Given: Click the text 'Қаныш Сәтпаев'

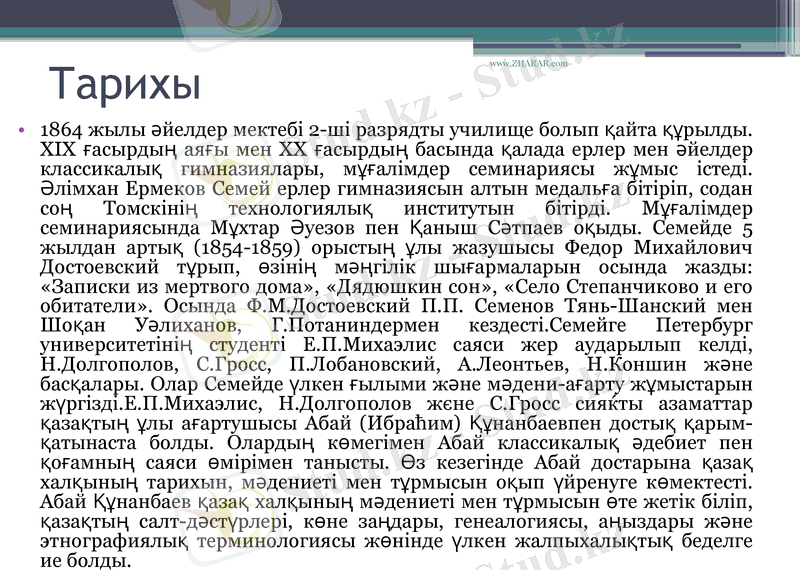Looking at the screenshot, I should tap(486, 228).
